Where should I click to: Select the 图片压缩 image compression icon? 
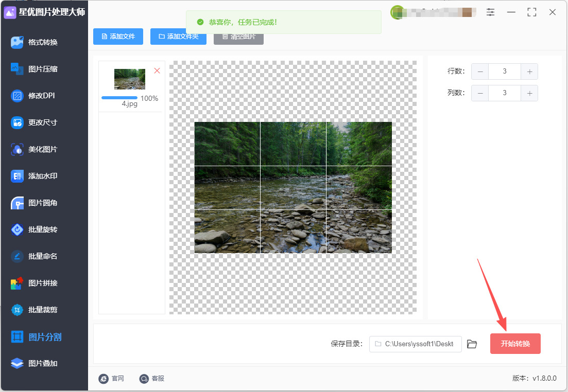point(16,69)
